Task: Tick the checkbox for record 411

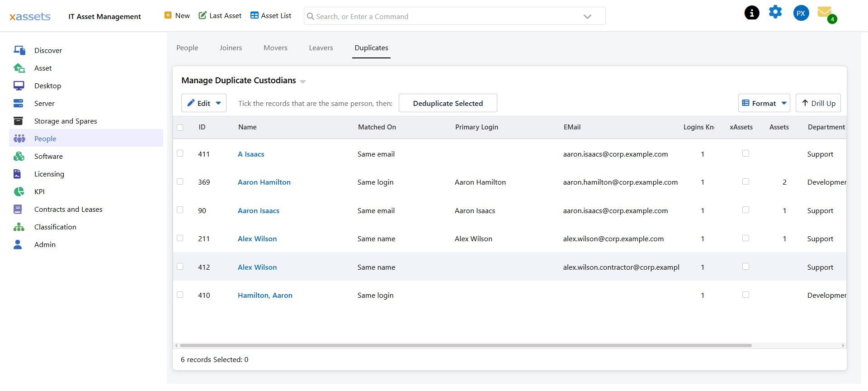Action: click(180, 153)
